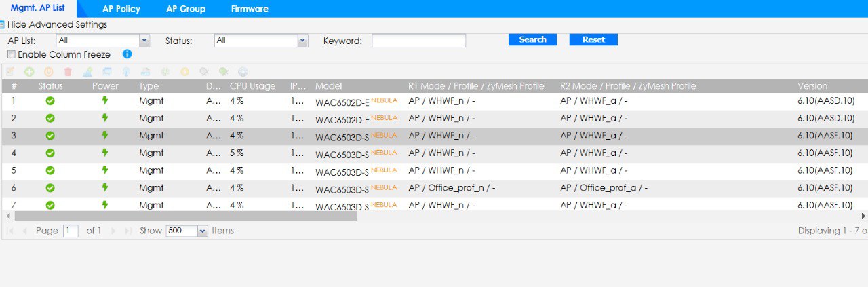Click the "Displaying 1 - 7" status text
This screenshot has width=868, height=287.
coord(833,231)
